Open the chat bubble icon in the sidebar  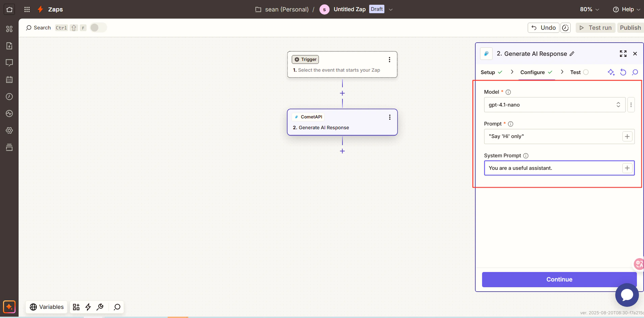coord(9,63)
